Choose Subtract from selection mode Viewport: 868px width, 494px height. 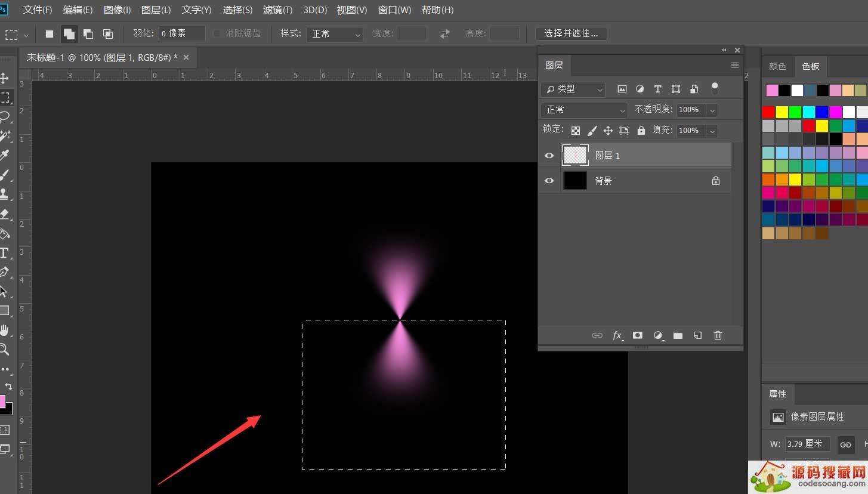pyautogui.click(x=88, y=34)
